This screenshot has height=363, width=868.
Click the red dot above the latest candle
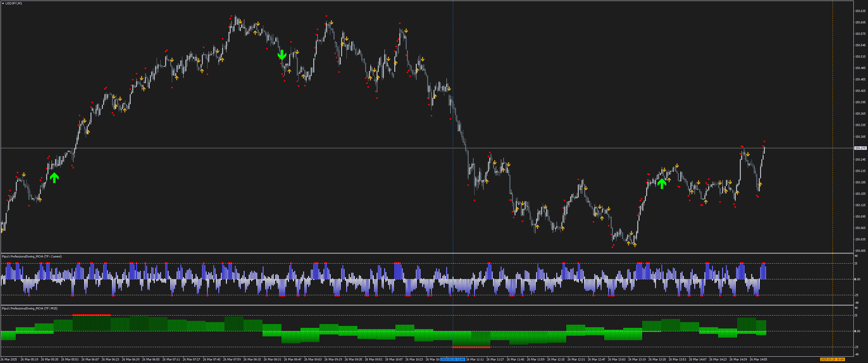pos(764,142)
